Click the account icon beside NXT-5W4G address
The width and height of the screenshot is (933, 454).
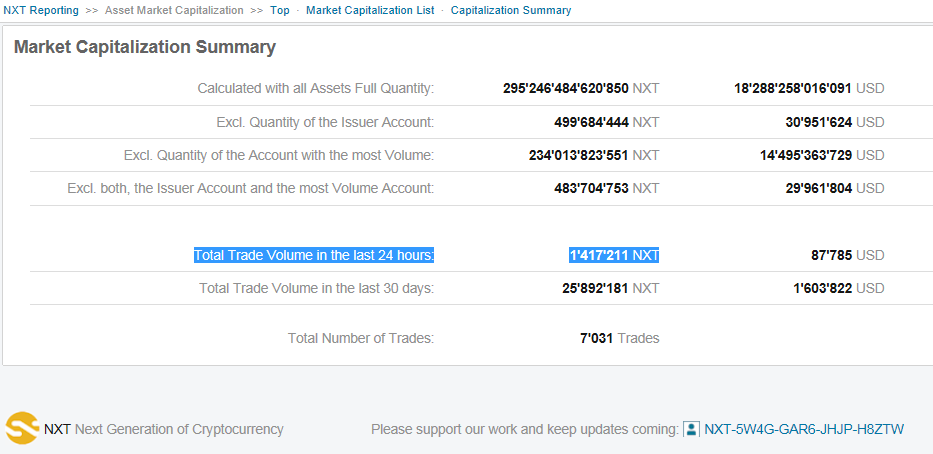point(691,429)
